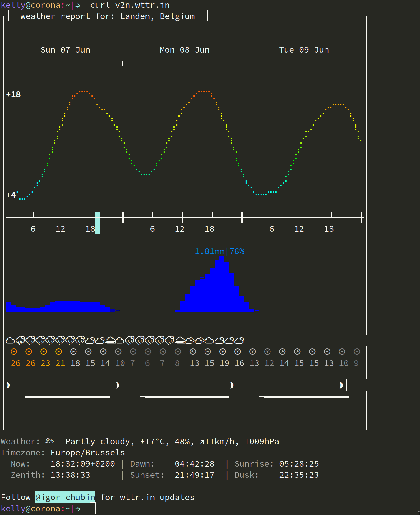Click the wind speed value '12'
This screenshot has width=420, height=515.
269,363
